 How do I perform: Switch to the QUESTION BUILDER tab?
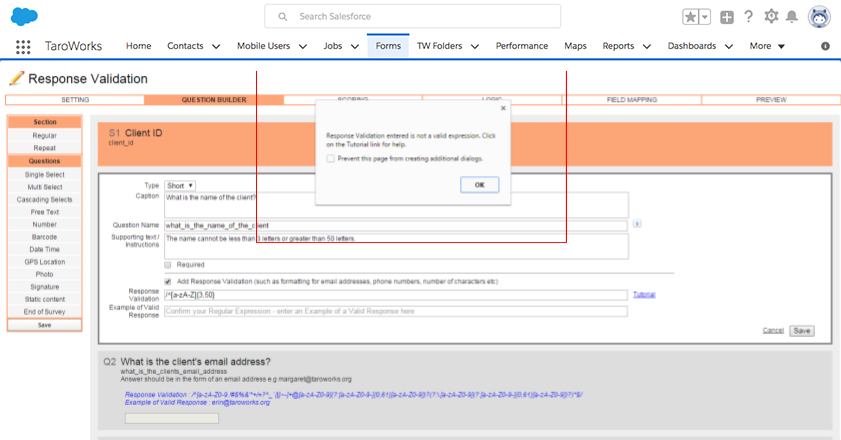[x=214, y=100]
